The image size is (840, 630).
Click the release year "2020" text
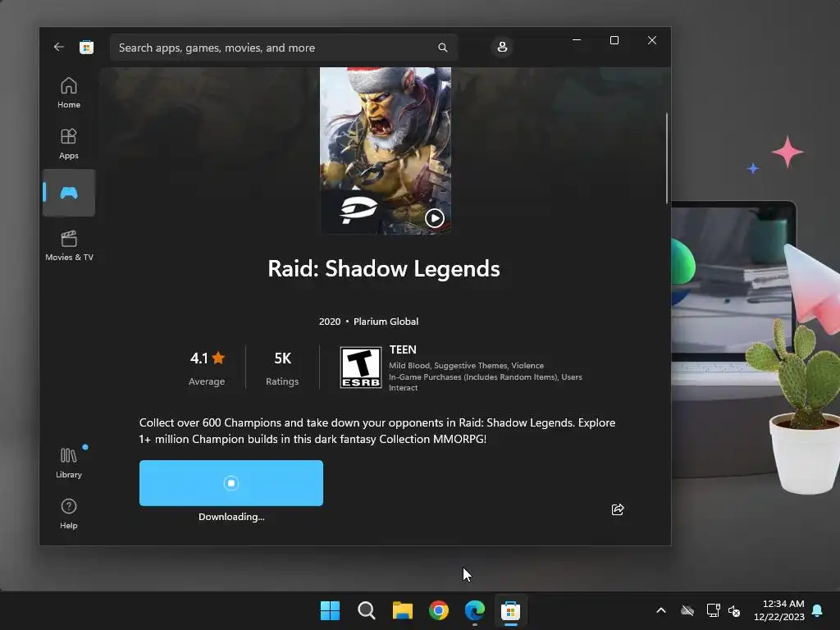click(x=330, y=322)
